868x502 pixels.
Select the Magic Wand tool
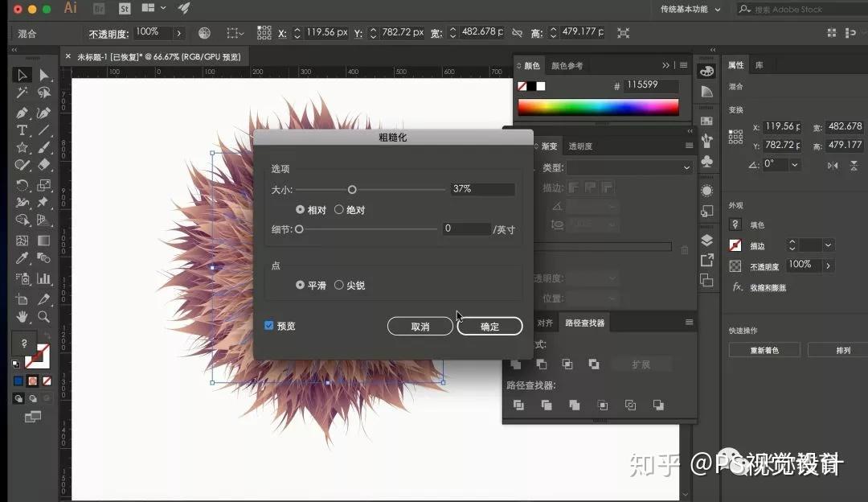click(22, 93)
